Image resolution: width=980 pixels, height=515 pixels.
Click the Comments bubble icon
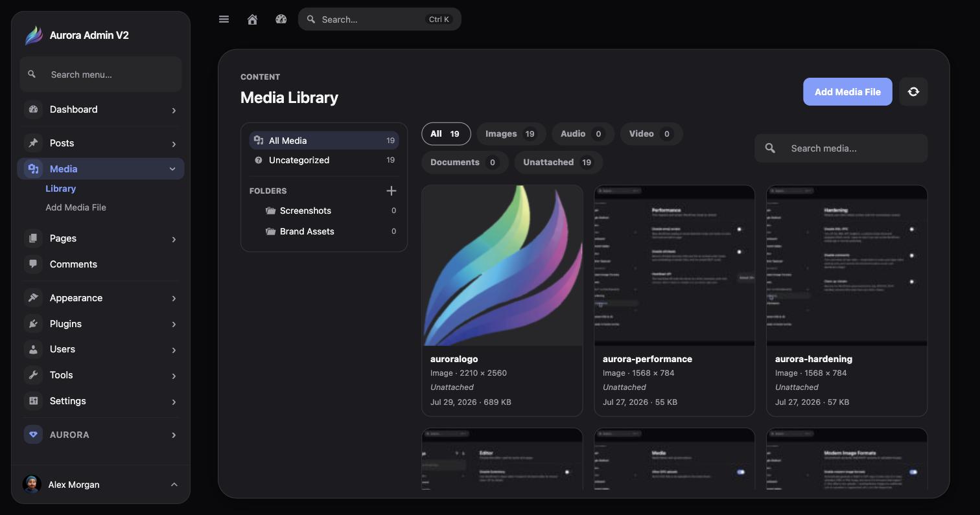click(x=33, y=264)
